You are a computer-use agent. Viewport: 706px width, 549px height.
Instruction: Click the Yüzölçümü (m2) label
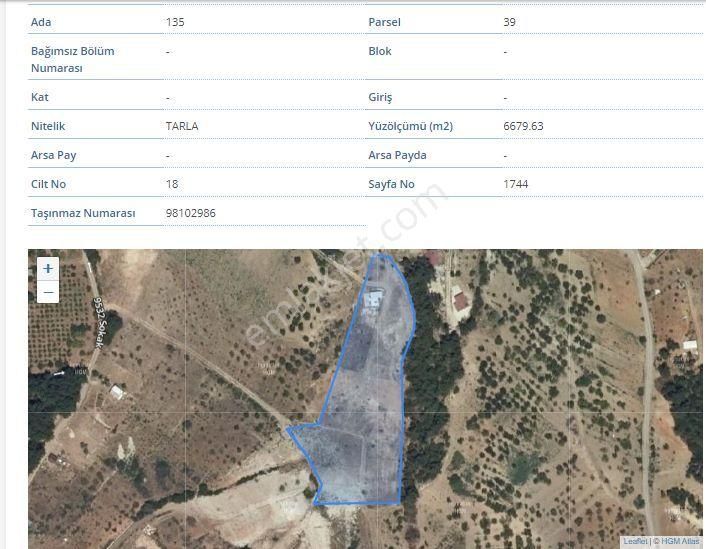click(x=410, y=126)
